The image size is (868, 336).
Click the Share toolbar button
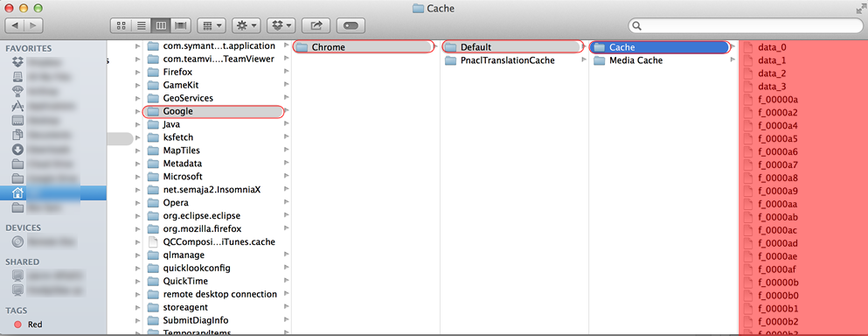click(x=316, y=25)
